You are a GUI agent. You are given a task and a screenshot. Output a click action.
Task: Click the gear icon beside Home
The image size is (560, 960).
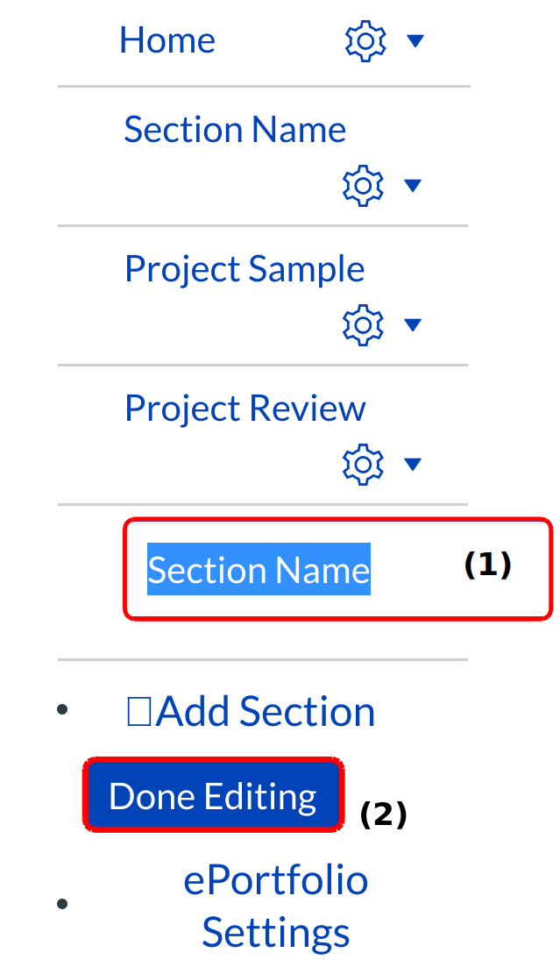click(x=365, y=41)
